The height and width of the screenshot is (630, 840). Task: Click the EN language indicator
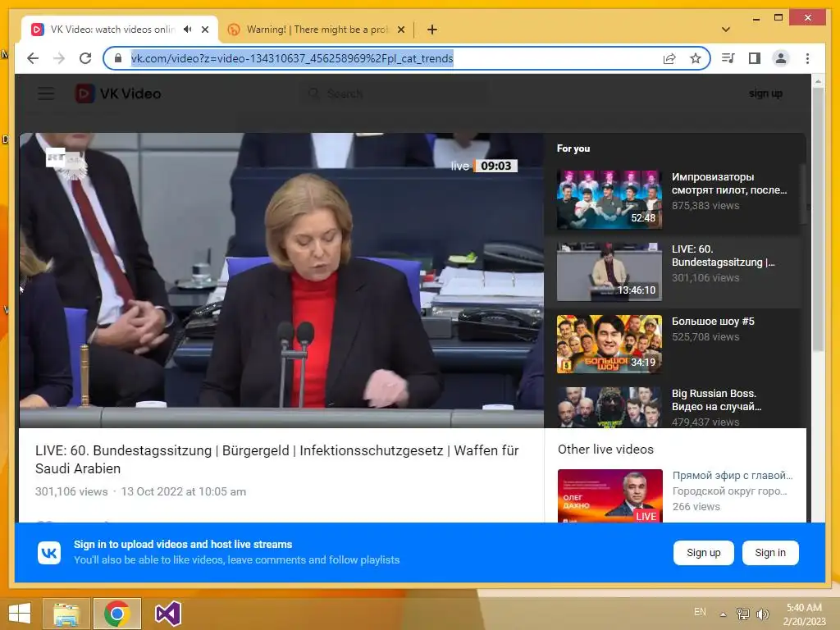click(x=700, y=612)
